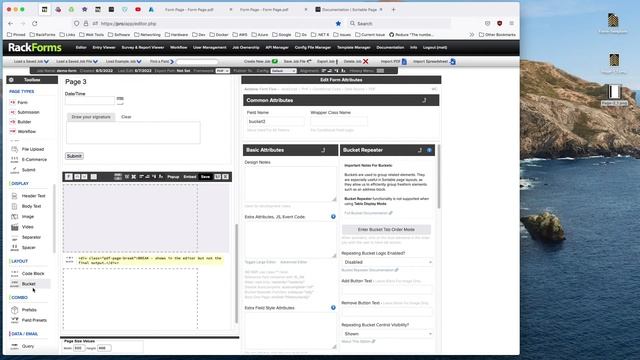Click the Toolbox gear icon
The width and height of the screenshot is (640, 360).
pyautogui.click(x=11, y=80)
